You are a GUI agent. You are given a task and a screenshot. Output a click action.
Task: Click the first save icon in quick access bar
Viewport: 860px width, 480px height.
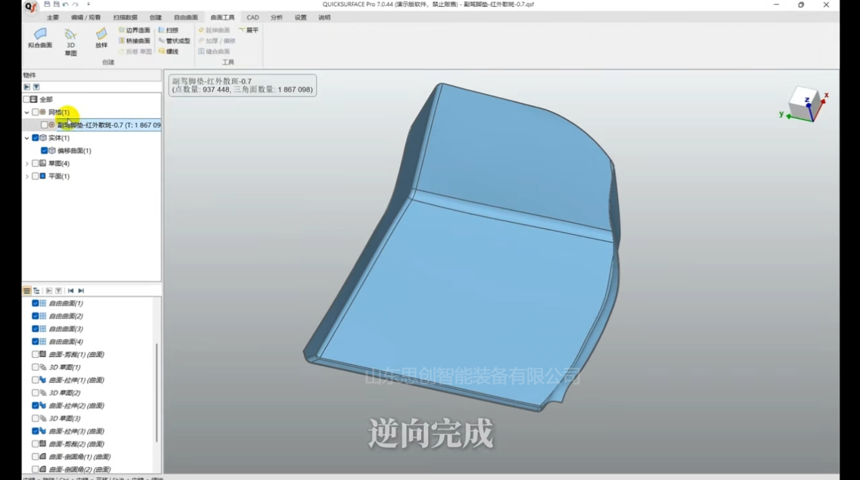click(x=47, y=4)
